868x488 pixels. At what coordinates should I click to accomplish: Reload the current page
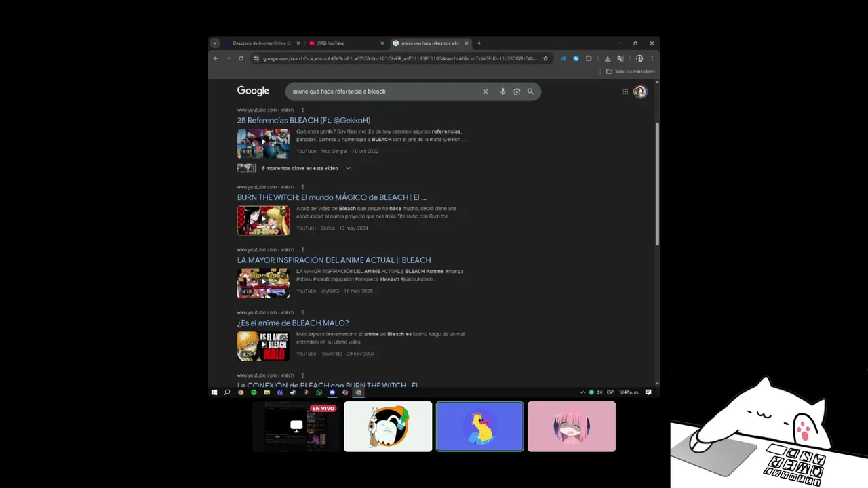(241, 58)
